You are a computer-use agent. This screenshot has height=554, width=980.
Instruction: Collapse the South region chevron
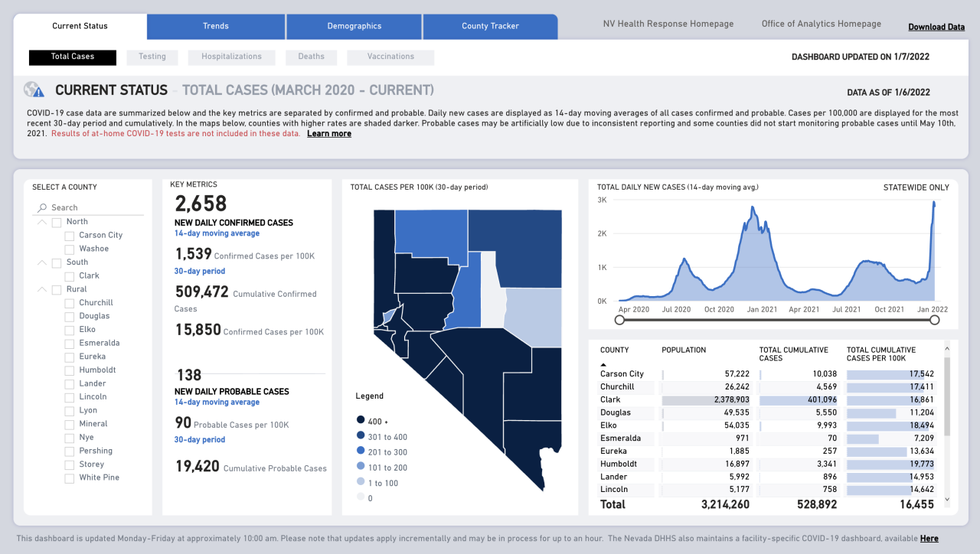click(x=41, y=262)
